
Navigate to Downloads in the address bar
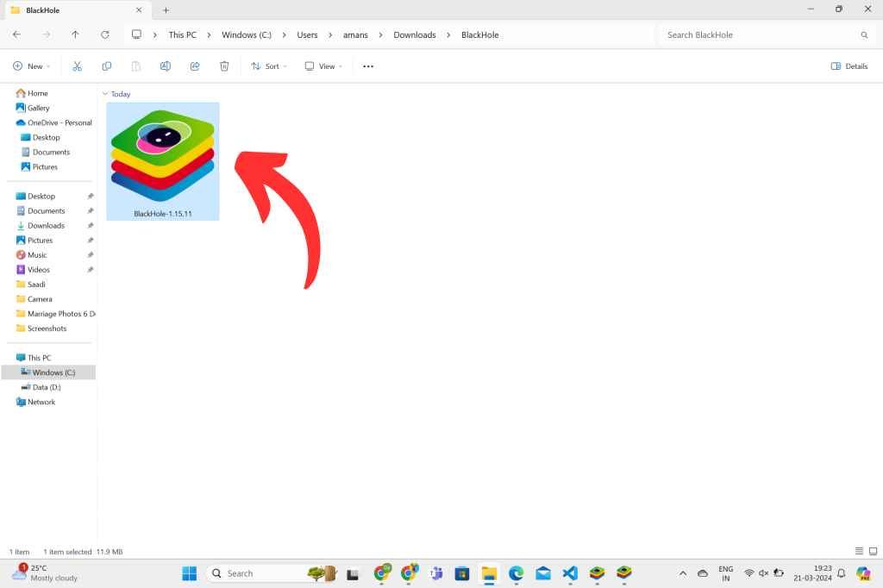tap(414, 35)
